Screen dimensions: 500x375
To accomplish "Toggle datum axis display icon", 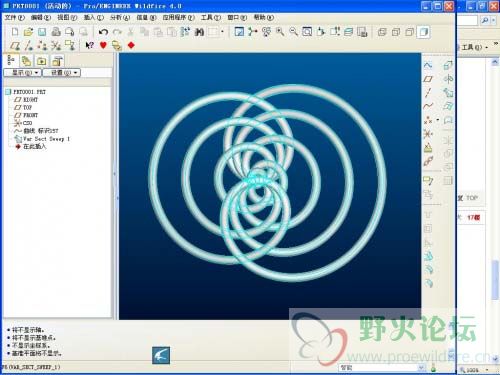I will click(29, 45).
